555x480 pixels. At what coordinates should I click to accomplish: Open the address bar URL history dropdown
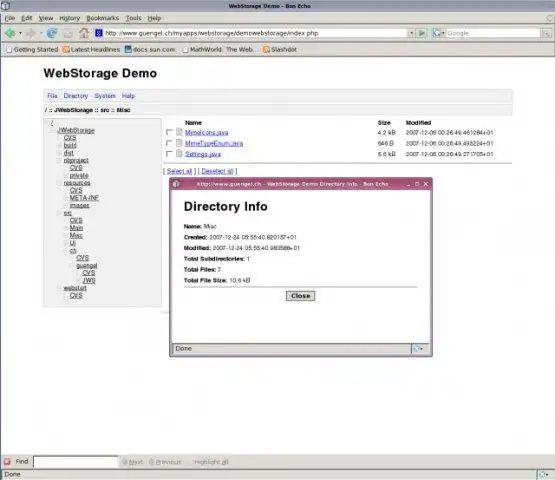tap(411, 33)
